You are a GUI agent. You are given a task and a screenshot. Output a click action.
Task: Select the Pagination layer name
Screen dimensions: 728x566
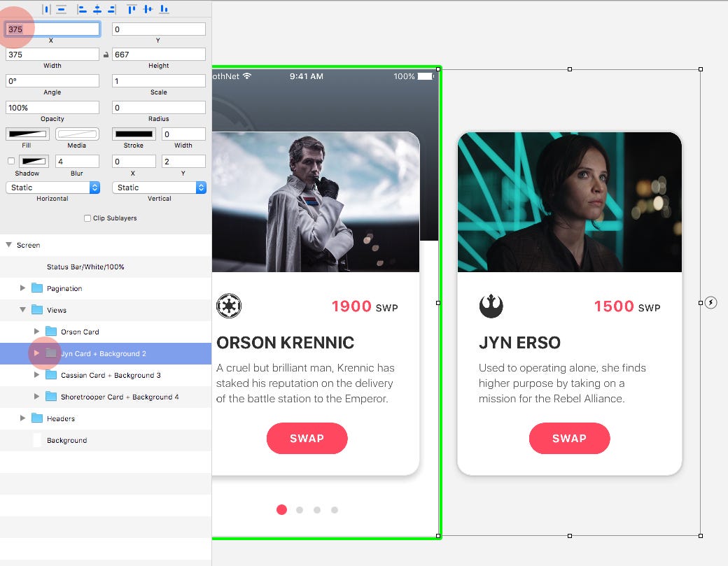(64, 288)
